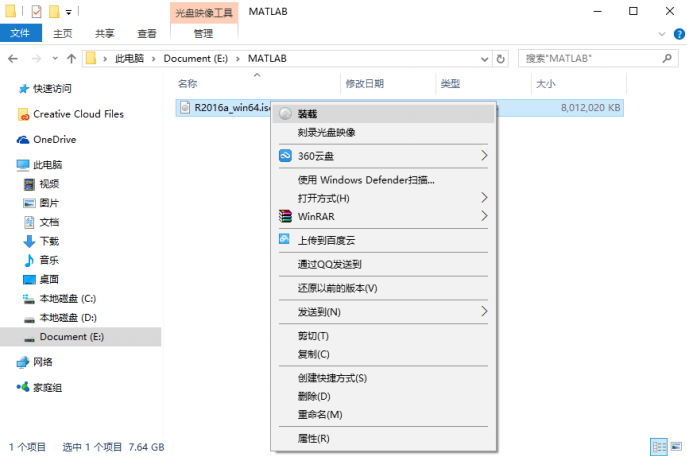687x456 pixels.
Task: Open 属性(R) from the context menu
Action: 313,438
